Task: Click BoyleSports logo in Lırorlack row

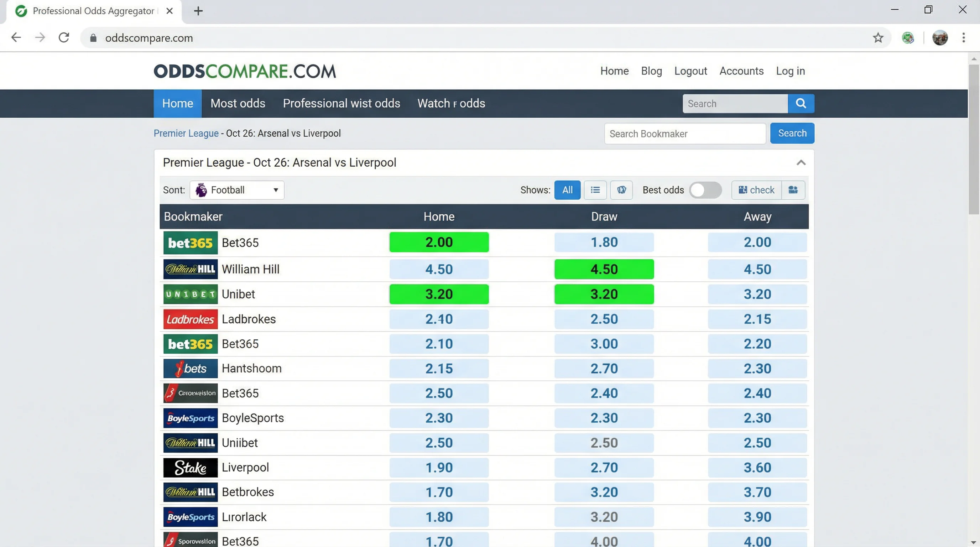Action: pos(191,517)
